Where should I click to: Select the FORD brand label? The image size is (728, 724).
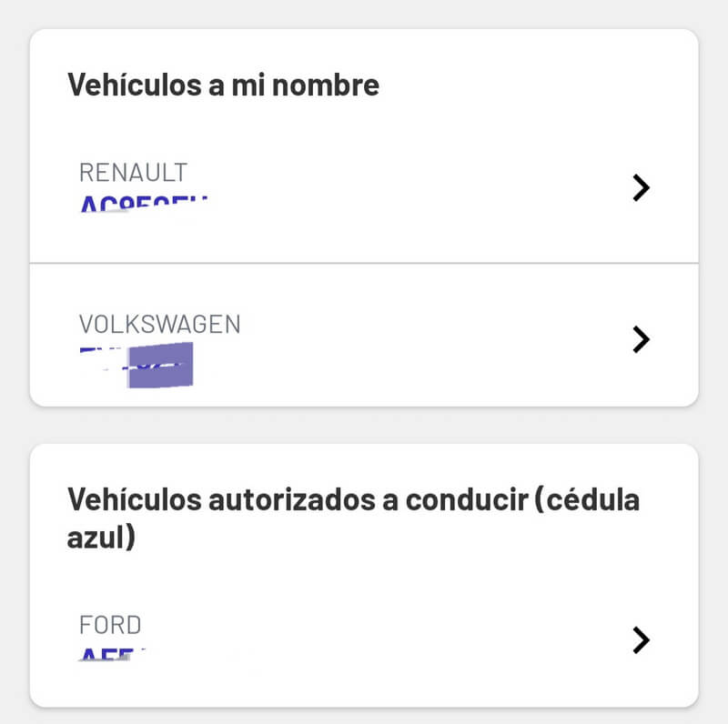110,625
